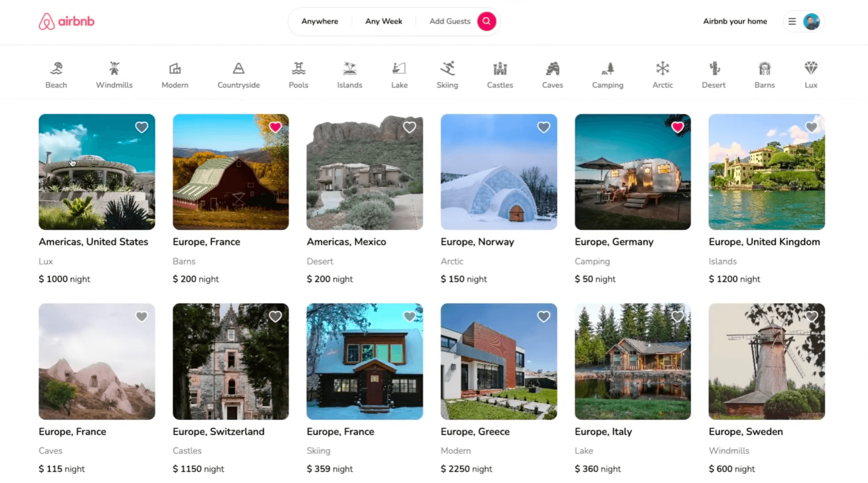Open the Switzerland castle listing photo
This screenshot has width=868, height=483.
click(x=231, y=361)
